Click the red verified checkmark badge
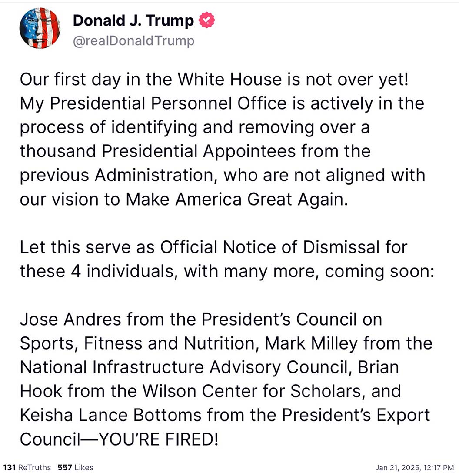 (206, 20)
